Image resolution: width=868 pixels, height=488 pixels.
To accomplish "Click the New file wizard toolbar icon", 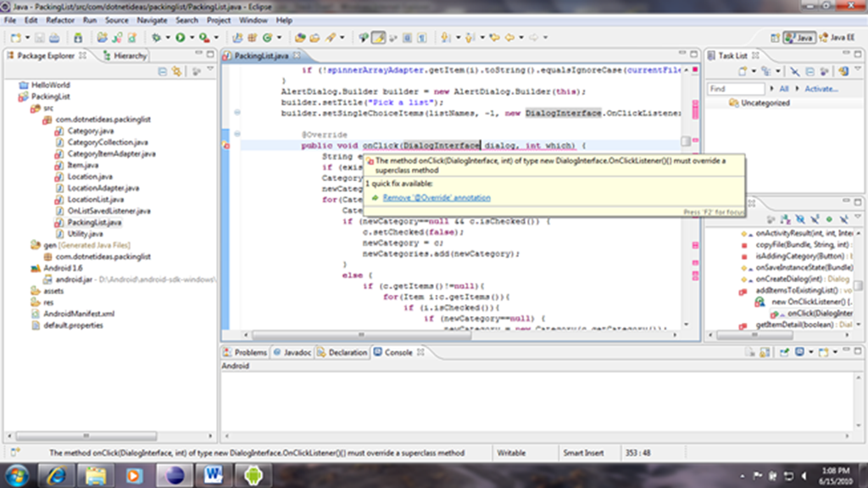I will click(15, 37).
